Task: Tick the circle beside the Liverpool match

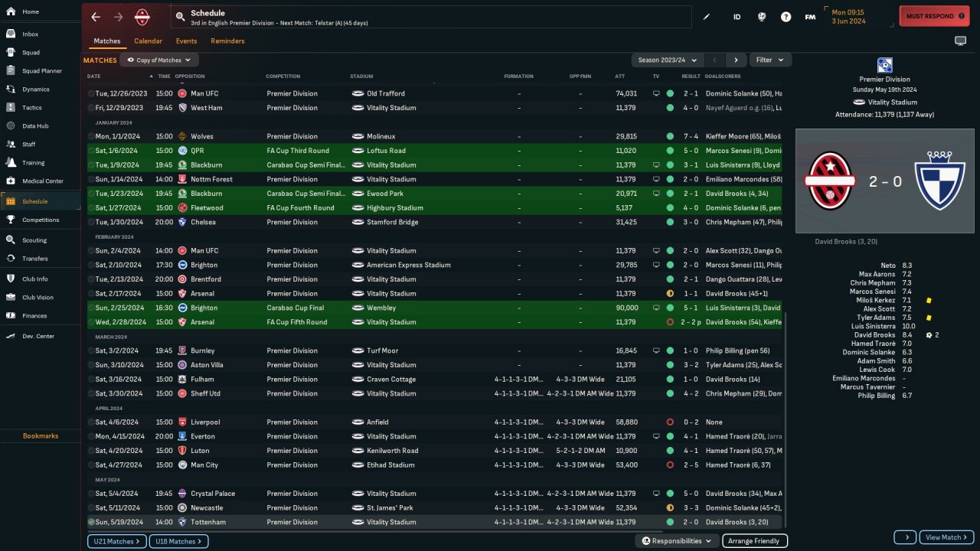Action: pos(91,422)
